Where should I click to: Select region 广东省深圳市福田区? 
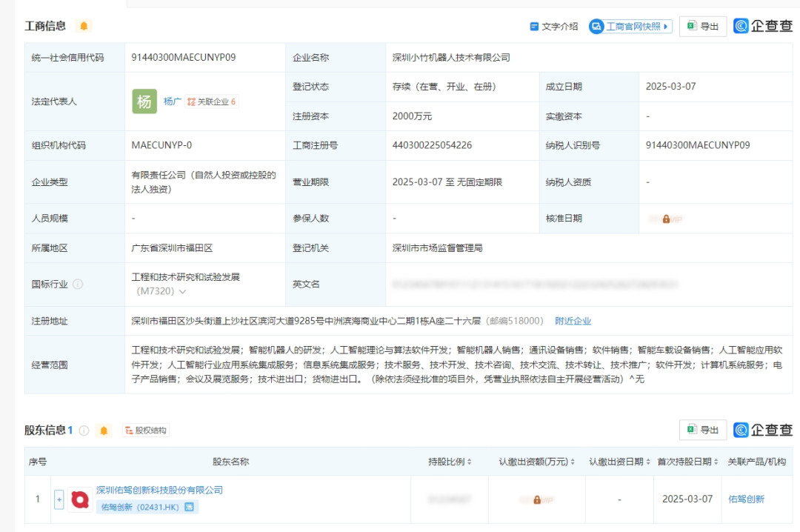pos(172,248)
